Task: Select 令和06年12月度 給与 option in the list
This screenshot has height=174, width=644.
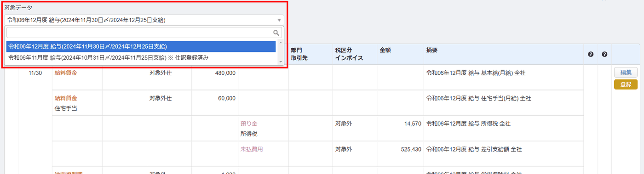Action: pyautogui.click(x=141, y=46)
